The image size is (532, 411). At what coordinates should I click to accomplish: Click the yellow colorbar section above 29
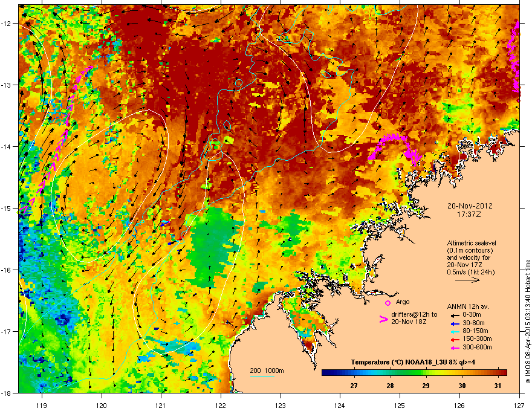coord(426,373)
